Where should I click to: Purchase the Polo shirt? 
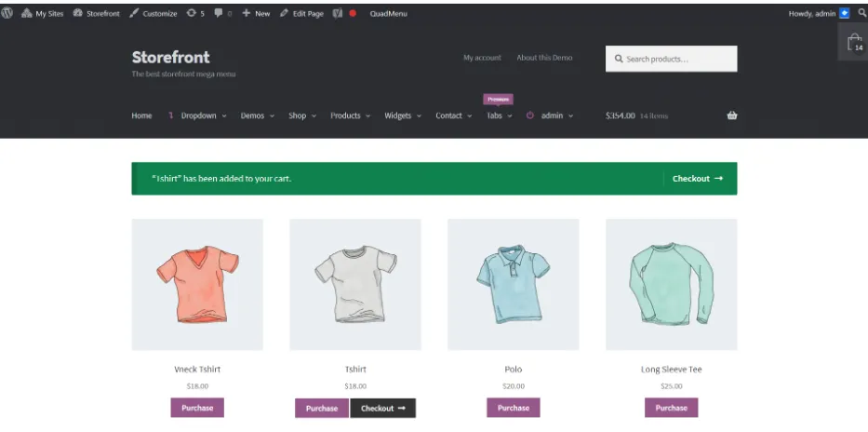click(514, 408)
